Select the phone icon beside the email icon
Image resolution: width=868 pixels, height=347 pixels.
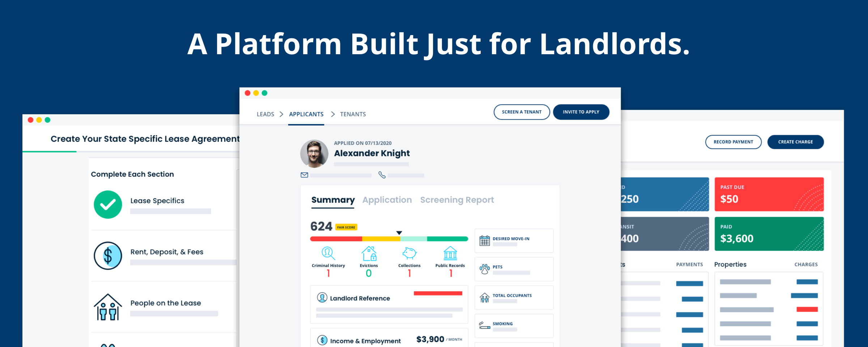click(383, 175)
